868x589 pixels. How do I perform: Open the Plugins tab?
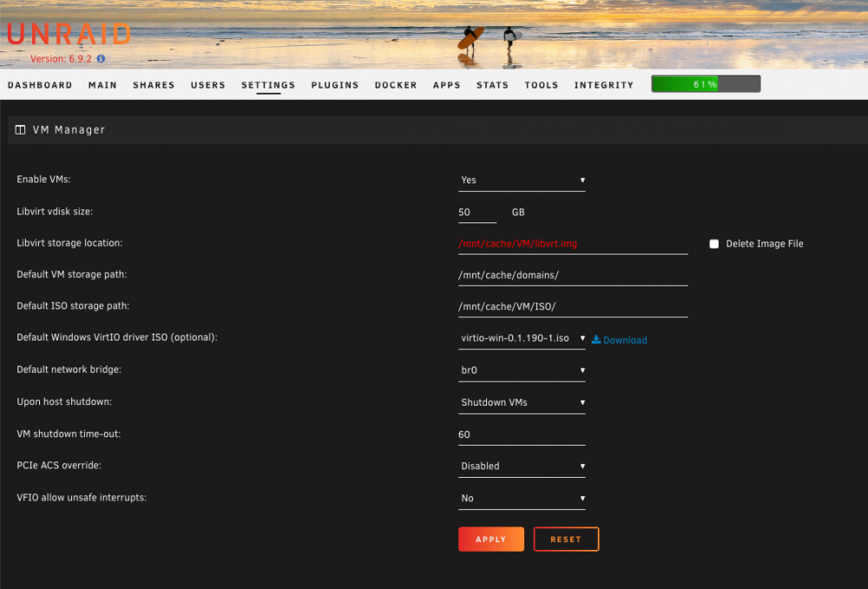coord(334,85)
